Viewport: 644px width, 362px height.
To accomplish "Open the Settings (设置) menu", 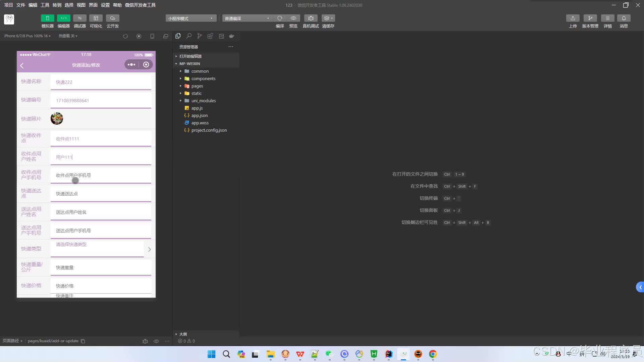I will (x=105, y=5).
